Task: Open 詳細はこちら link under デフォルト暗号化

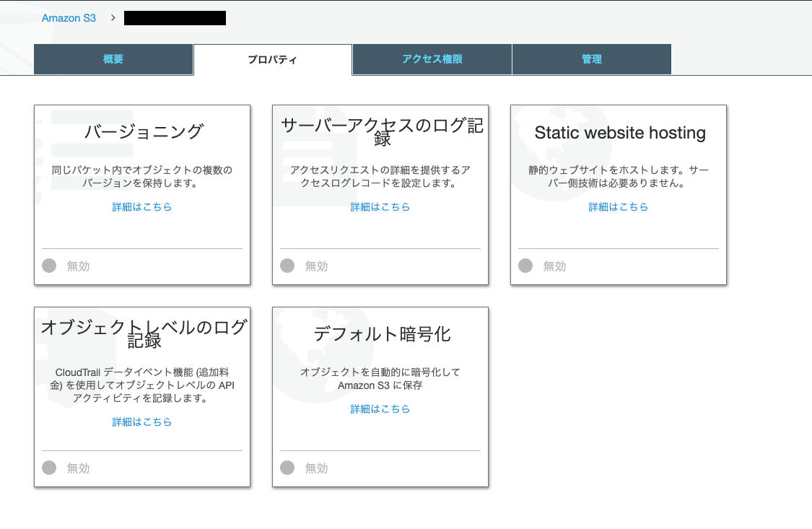Action: pos(380,409)
